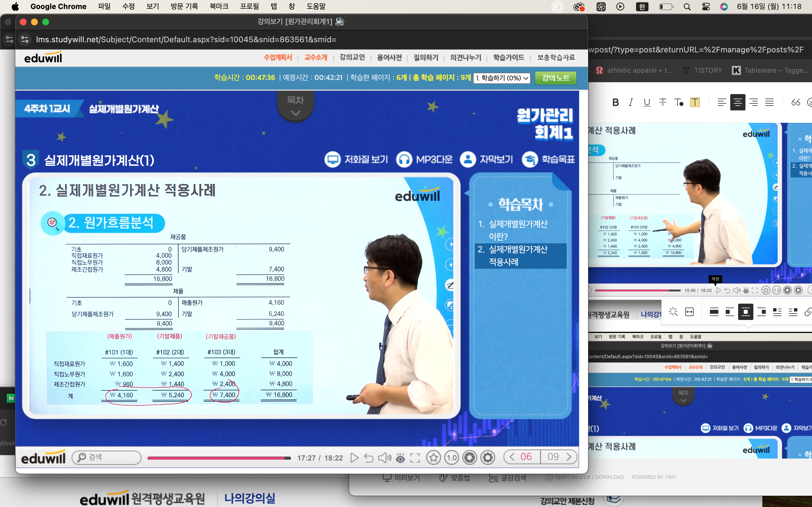Open the 용어사전 menu item

(x=389, y=57)
